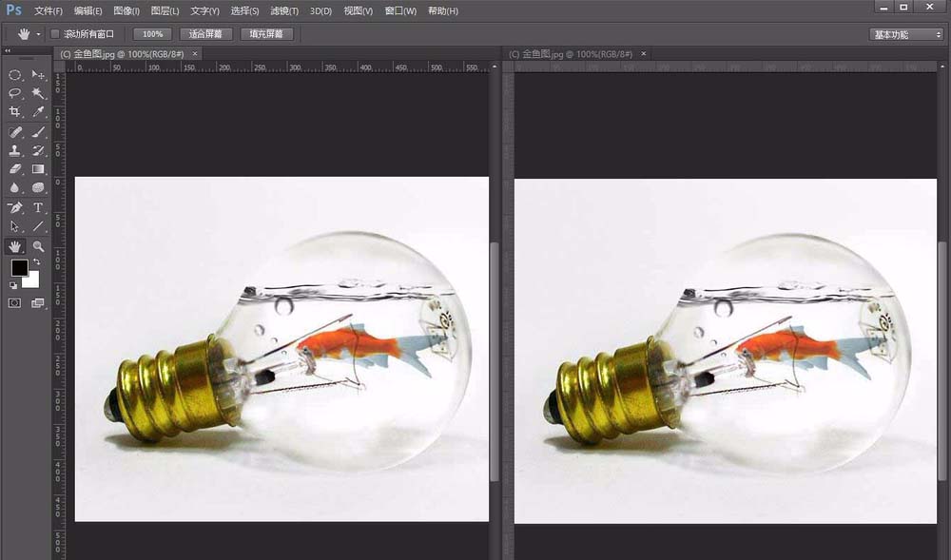Choose the Eyedropper tool
This screenshot has width=951, height=560.
click(x=38, y=112)
